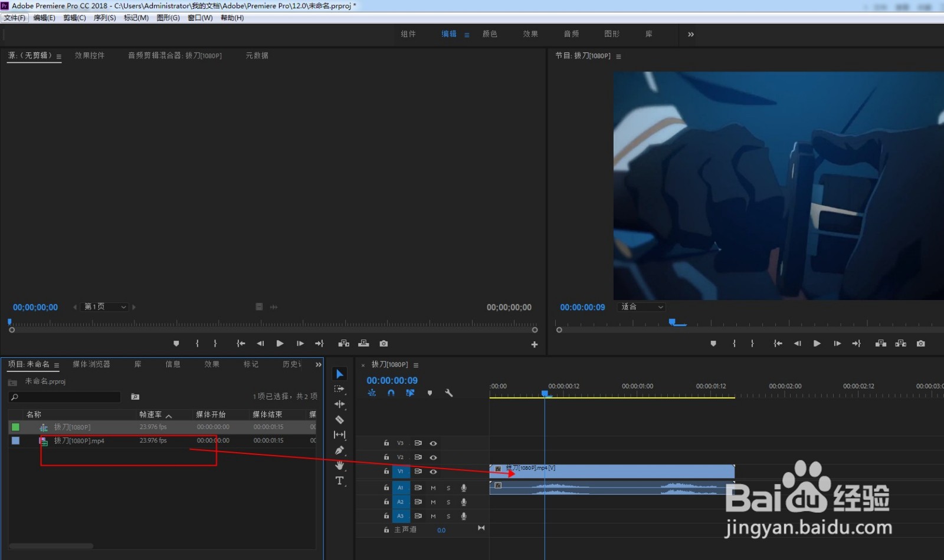The width and height of the screenshot is (944, 560).
Task: Export frame camera in source monitor
Action: [384, 344]
